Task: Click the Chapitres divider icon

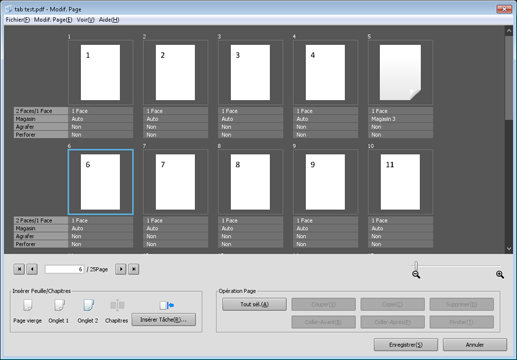Action: click(x=117, y=305)
